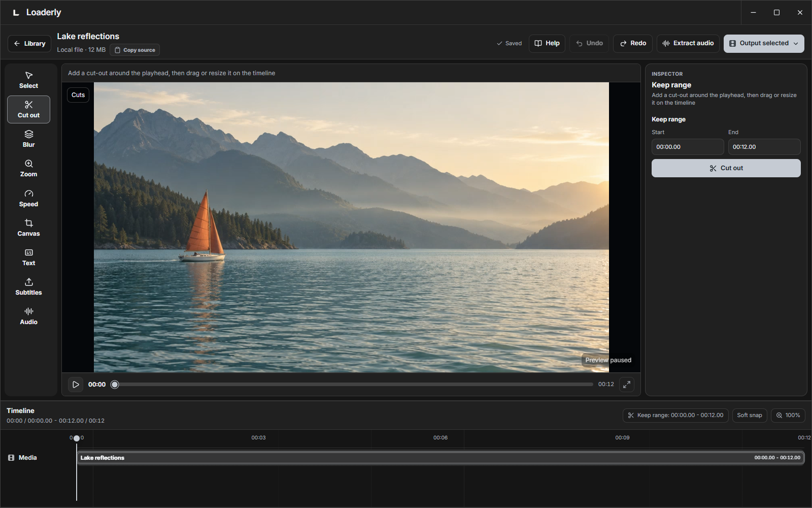Jump to the 00:03 timeline mark
The image size is (812, 508).
pyautogui.click(x=258, y=437)
